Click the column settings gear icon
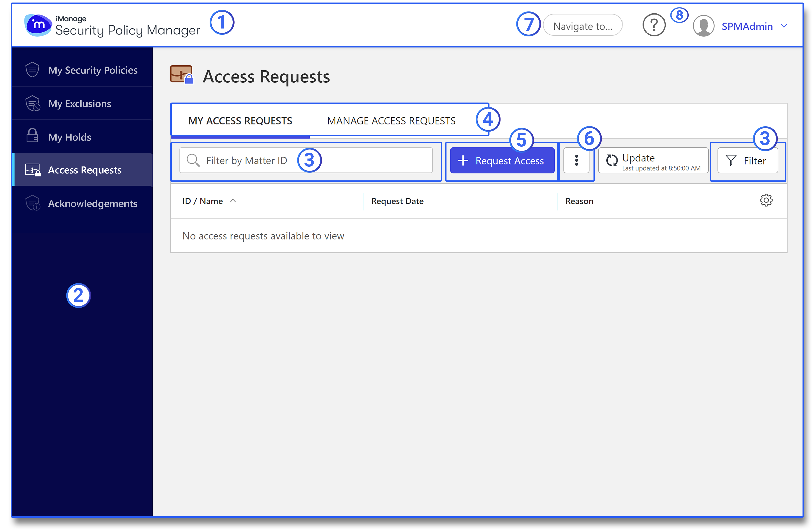This screenshot has height=531, width=812. [x=766, y=200]
